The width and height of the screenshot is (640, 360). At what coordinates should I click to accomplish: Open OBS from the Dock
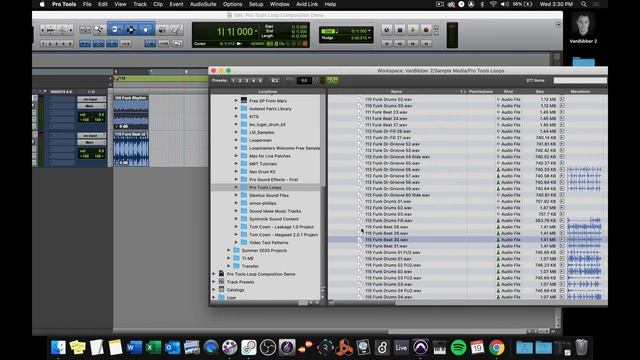coord(268,347)
